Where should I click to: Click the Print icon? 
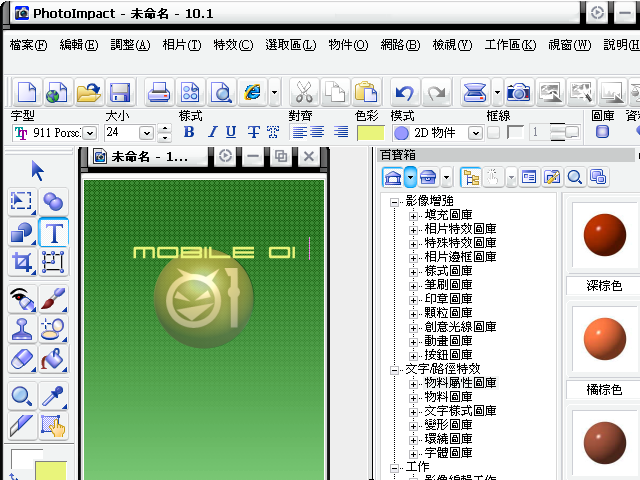[159, 92]
